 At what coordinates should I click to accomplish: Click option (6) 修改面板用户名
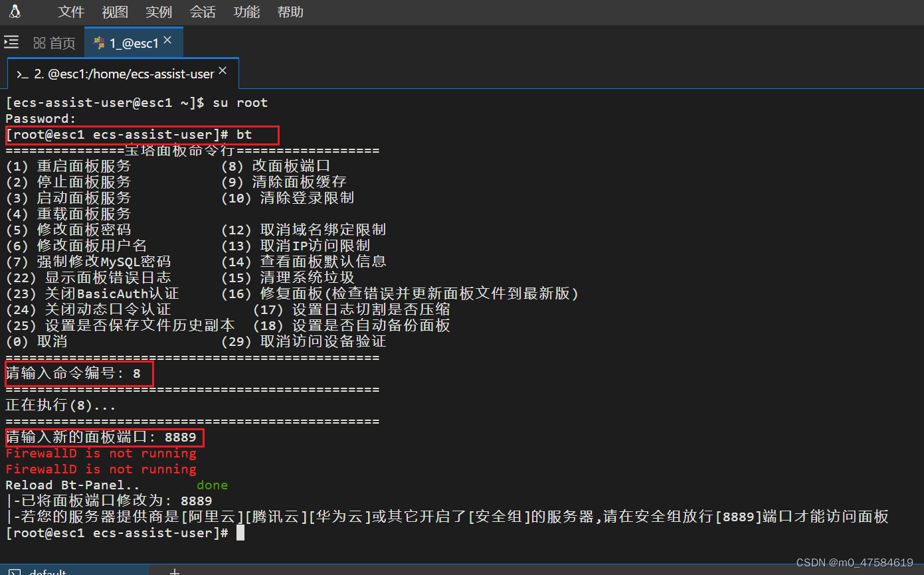point(76,246)
